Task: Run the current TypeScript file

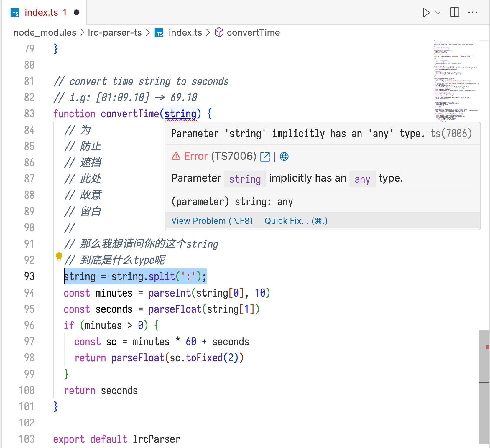Action: 426,12
